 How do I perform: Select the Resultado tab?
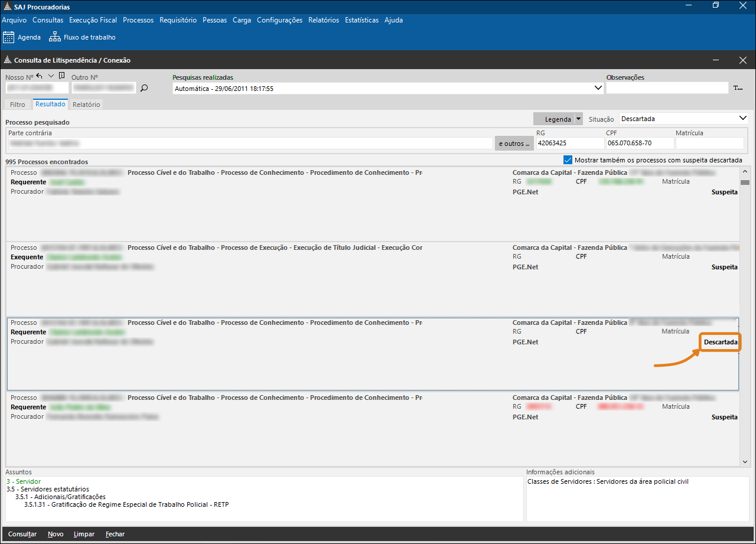(50, 104)
